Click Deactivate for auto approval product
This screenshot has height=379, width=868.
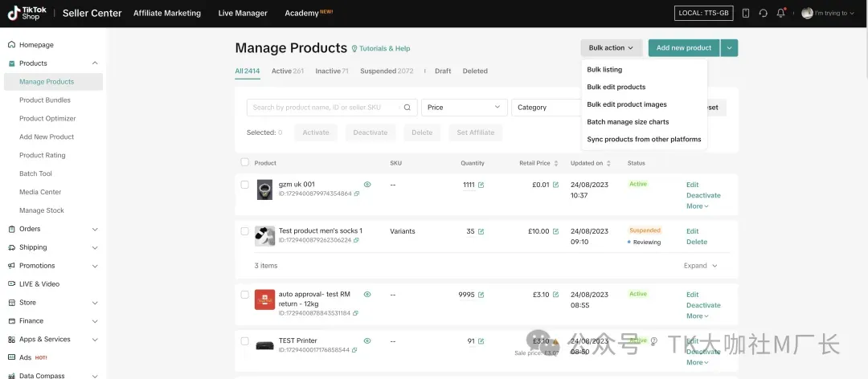[703, 305]
